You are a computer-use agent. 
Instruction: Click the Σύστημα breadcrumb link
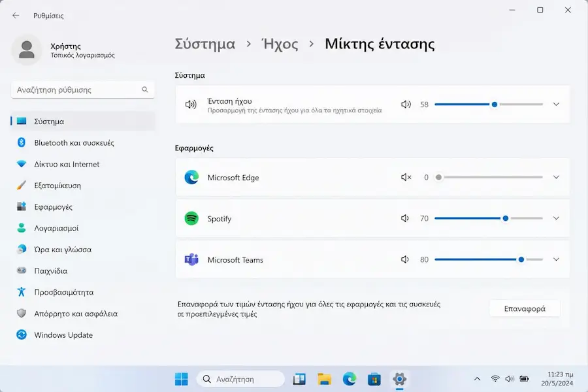click(x=205, y=44)
